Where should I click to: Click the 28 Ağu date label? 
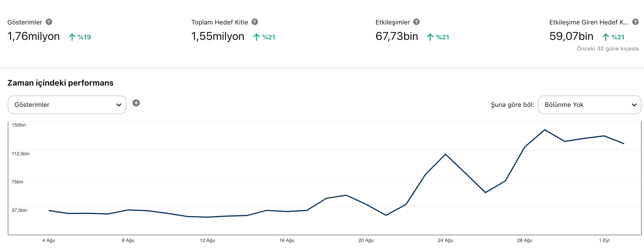tap(525, 240)
